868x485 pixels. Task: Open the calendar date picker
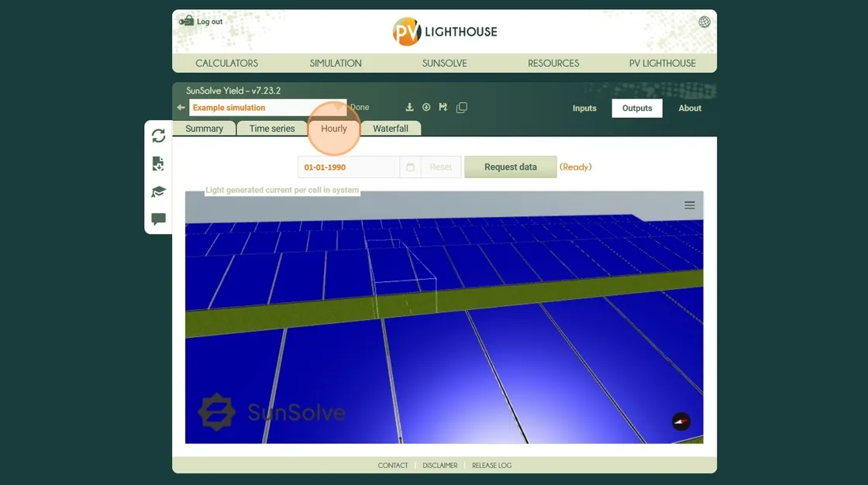click(410, 167)
